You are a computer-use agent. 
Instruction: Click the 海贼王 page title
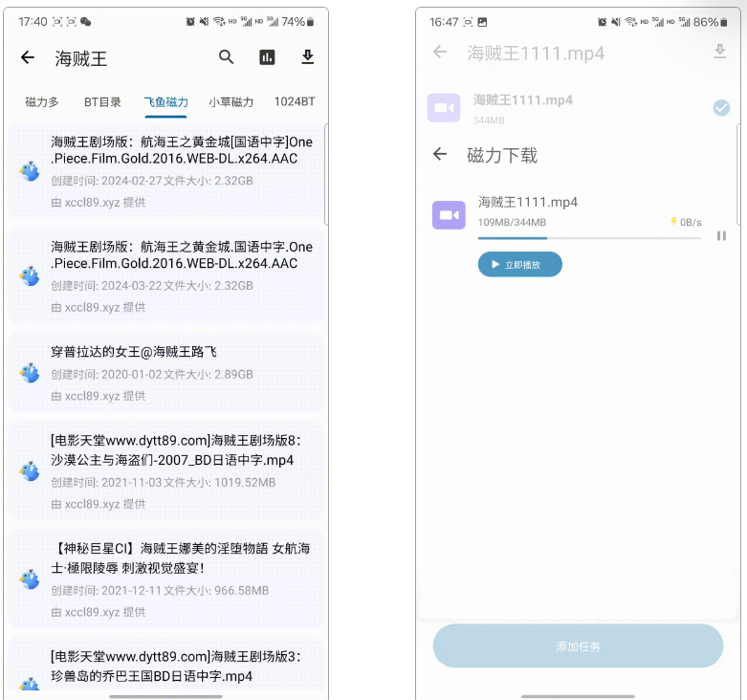[x=81, y=58]
